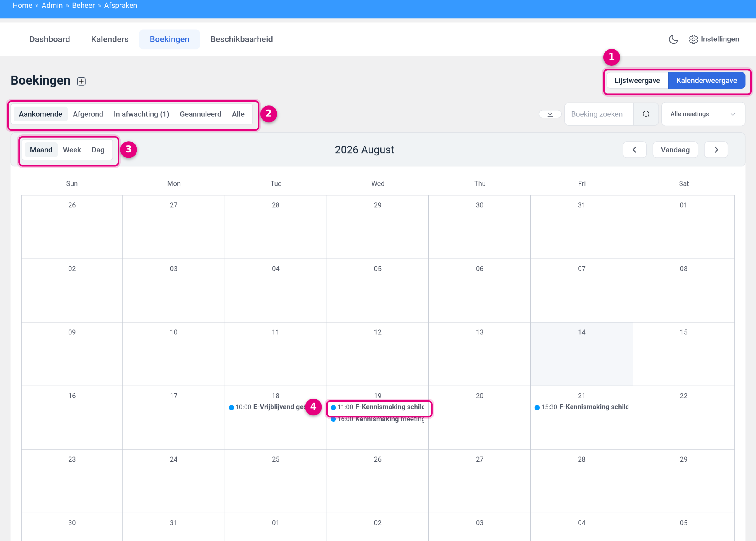
Task: Filter by Aankomende bookings
Action: coord(41,114)
